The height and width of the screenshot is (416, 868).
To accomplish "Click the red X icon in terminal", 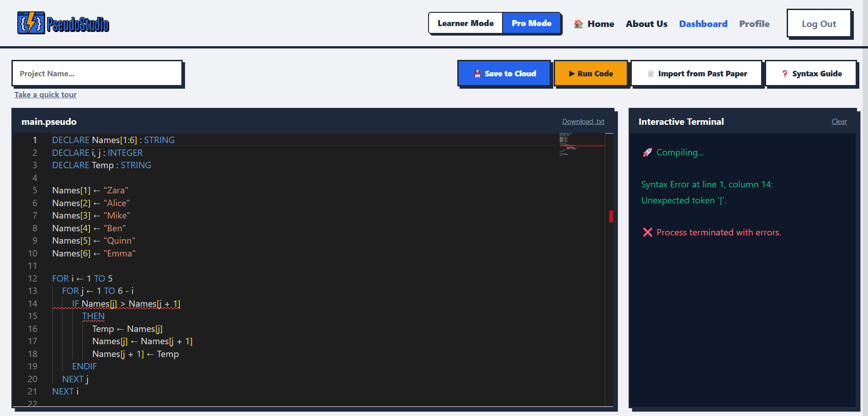I will click(x=647, y=232).
